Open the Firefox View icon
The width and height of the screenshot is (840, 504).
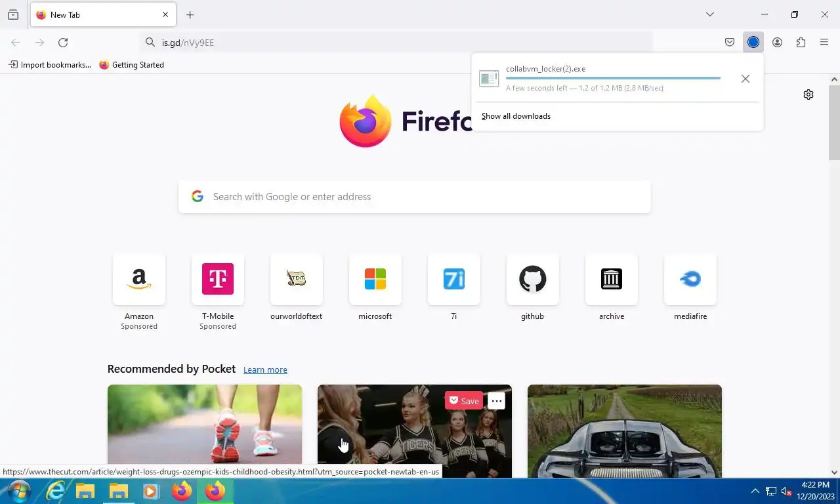click(13, 14)
